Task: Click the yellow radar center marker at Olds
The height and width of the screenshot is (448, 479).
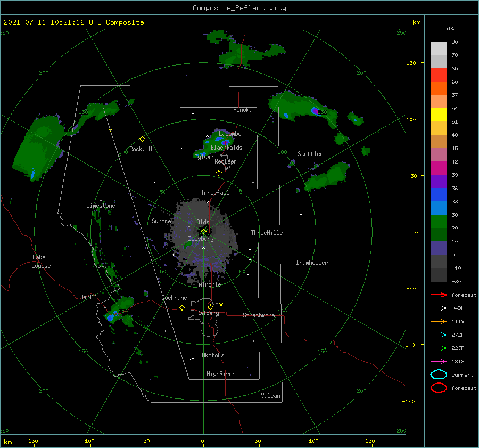Action: tap(203, 232)
